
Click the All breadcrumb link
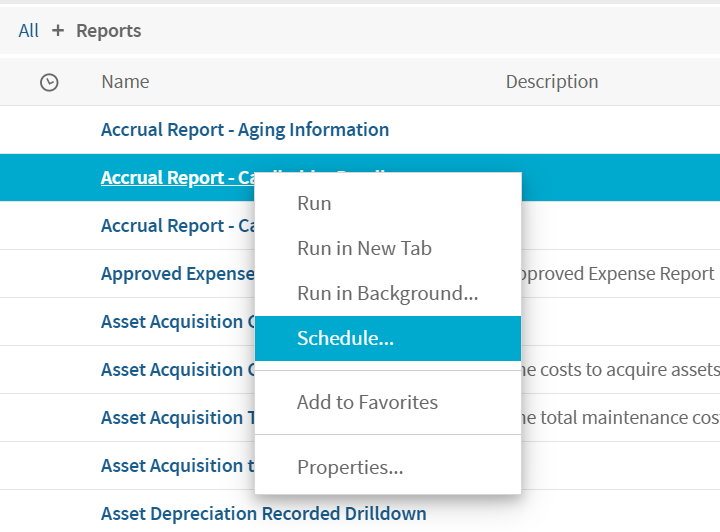click(28, 31)
